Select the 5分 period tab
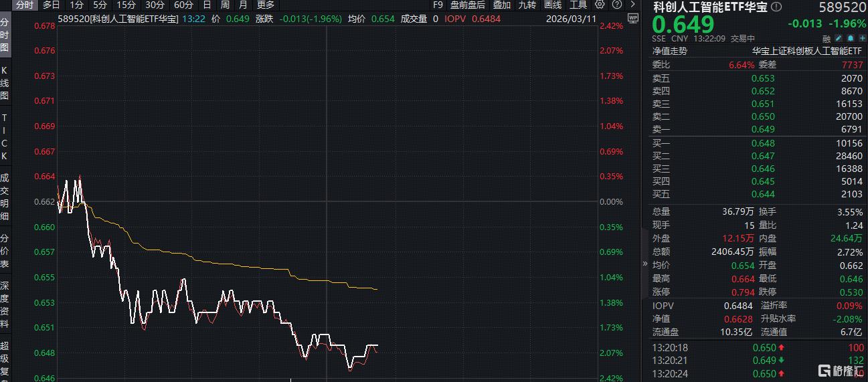The image size is (868, 382). point(100,5)
